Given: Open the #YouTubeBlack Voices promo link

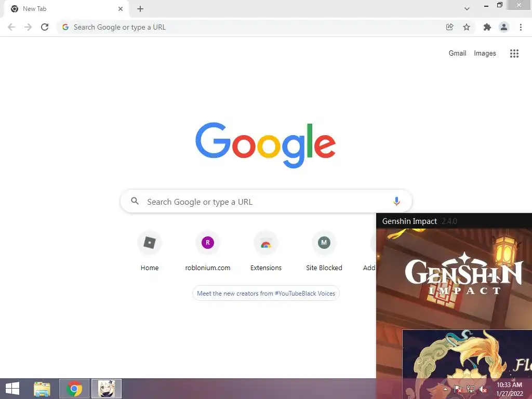Looking at the screenshot, I should pos(266,294).
